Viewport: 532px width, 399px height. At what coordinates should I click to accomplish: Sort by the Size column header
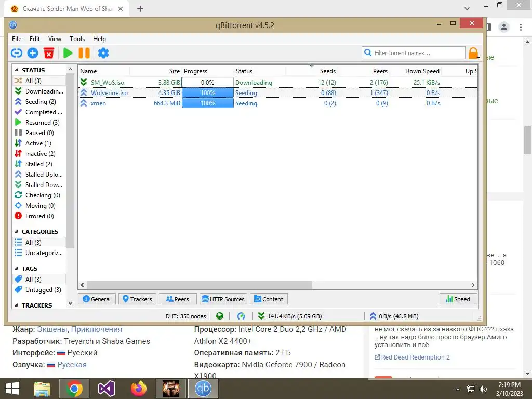pos(156,71)
